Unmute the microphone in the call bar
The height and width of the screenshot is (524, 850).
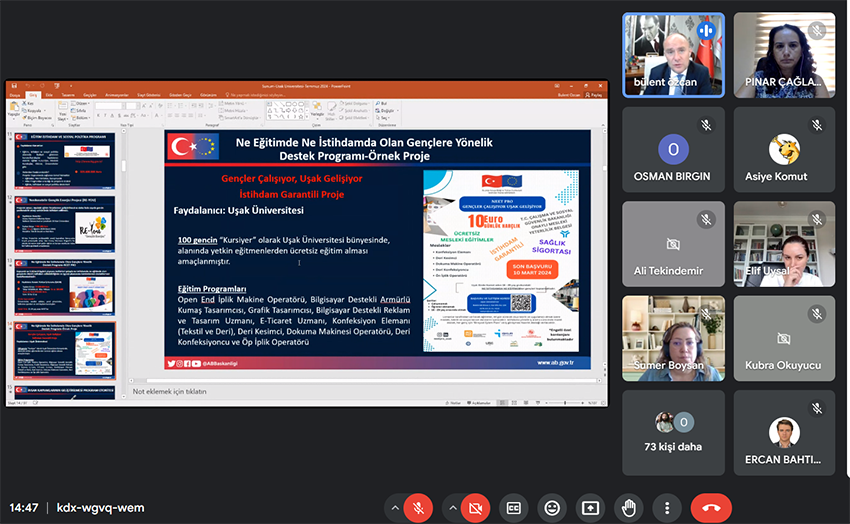point(418,508)
